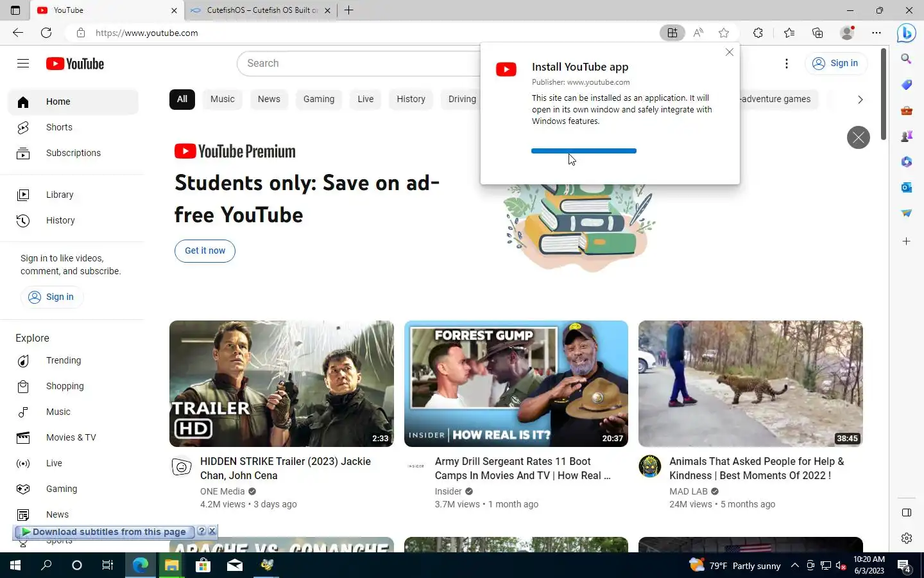Add a sidebar app with plus icon
This screenshot has width=924, height=578.
pos(906,241)
